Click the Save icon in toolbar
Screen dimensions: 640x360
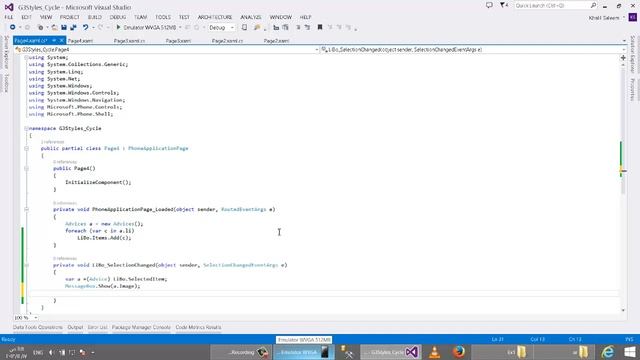click(64, 27)
